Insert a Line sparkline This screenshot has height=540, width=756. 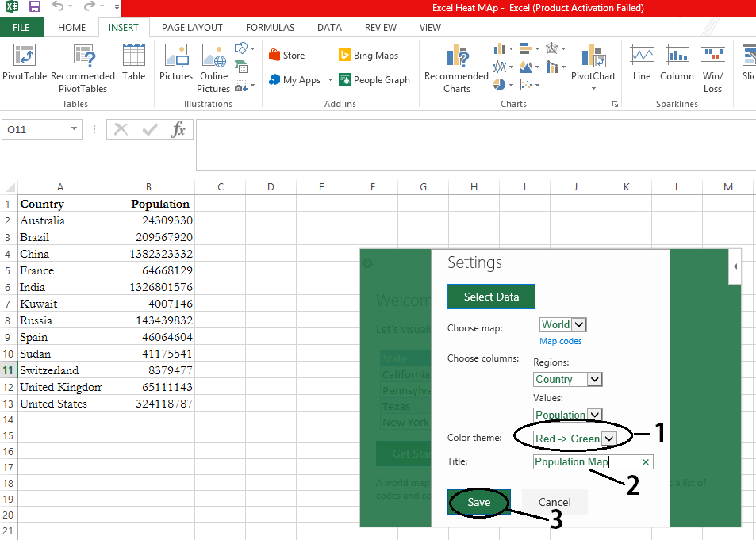642,57
